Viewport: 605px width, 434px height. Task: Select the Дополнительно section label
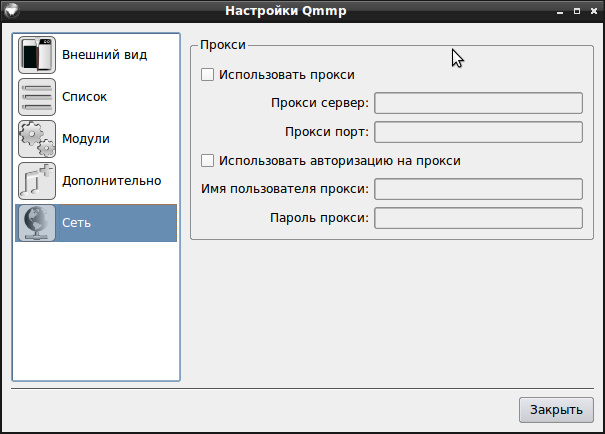(x=112, y=181)
